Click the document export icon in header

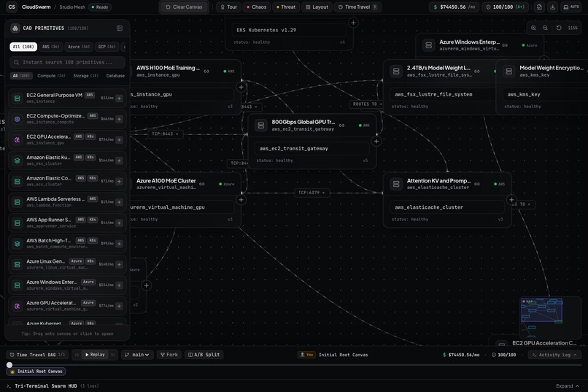[x=539, y=7]
